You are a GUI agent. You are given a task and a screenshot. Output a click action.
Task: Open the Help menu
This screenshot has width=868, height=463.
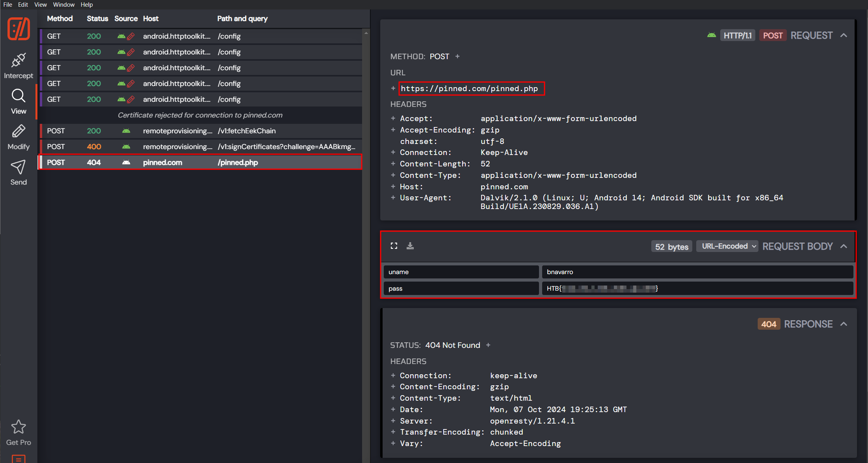(87, 5)
